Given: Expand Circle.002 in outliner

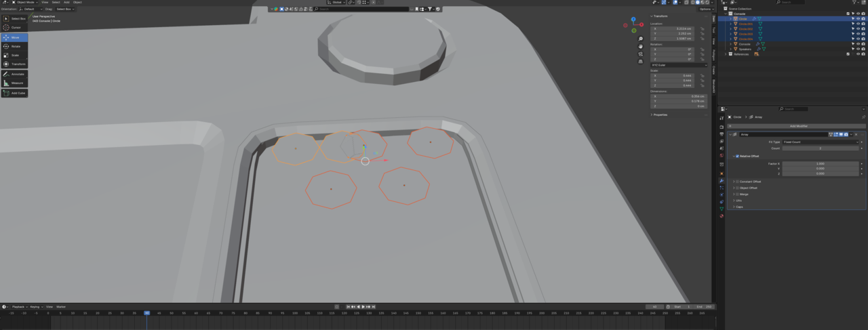Looking at the screenshot, I should tap(731, 29).
